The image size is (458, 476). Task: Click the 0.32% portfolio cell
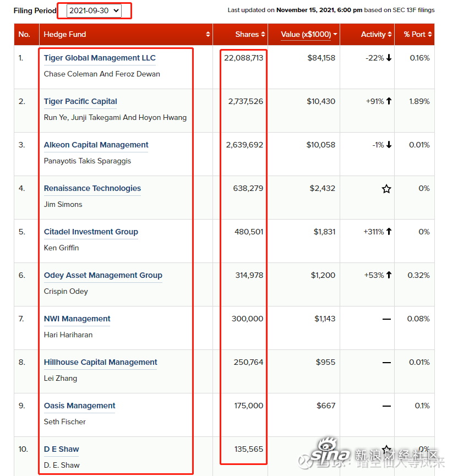[418, 275]
